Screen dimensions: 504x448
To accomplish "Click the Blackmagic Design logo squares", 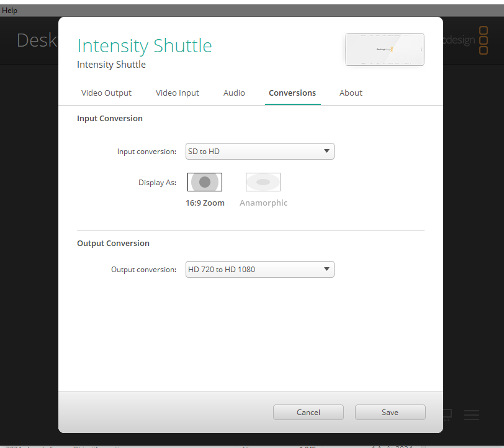I will pos(484,40).
